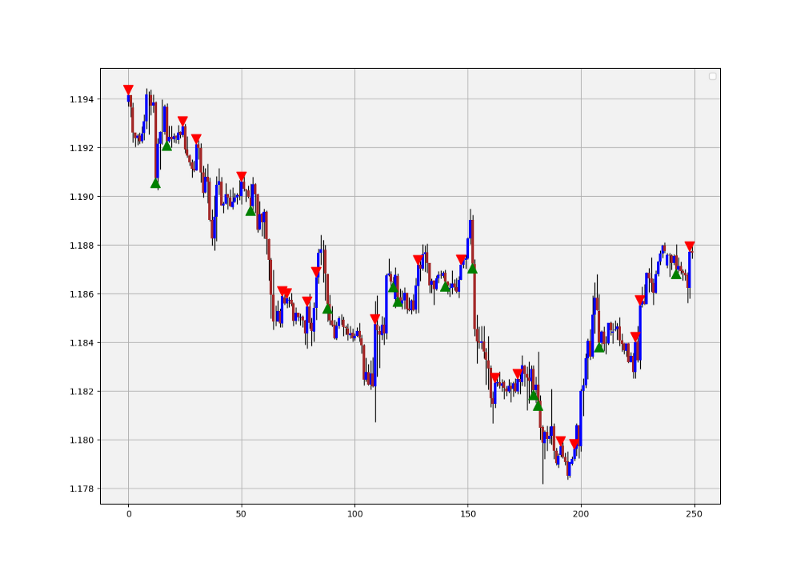
Task: Click the 200 x-axis tick label
Action: point(581,514)
